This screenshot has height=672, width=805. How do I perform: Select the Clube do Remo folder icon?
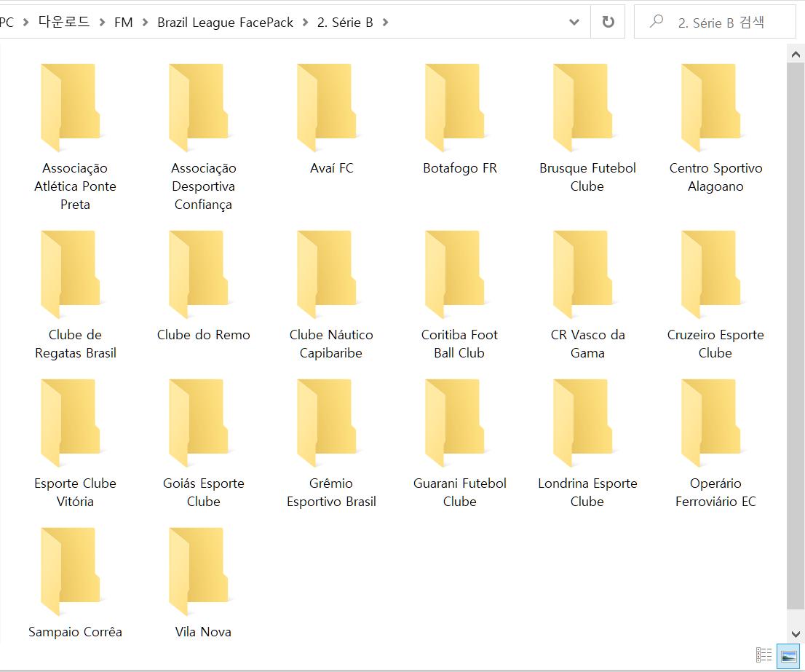coord(199,274)
